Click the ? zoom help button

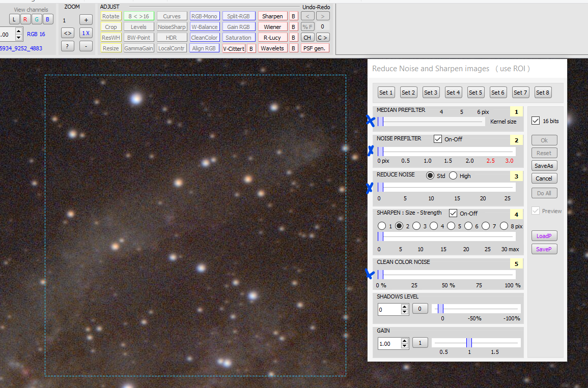68,46
